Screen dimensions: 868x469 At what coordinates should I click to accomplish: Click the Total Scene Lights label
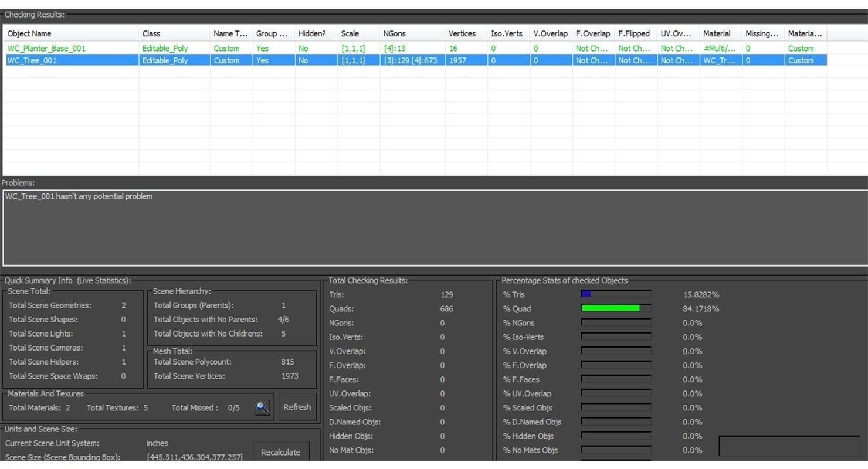[x=40, y=333]
